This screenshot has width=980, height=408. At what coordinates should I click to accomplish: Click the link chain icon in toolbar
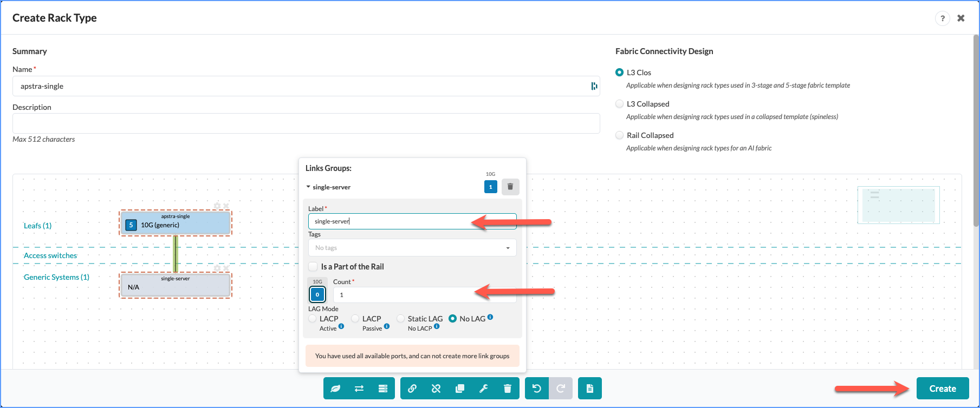[x=412, y=389]
